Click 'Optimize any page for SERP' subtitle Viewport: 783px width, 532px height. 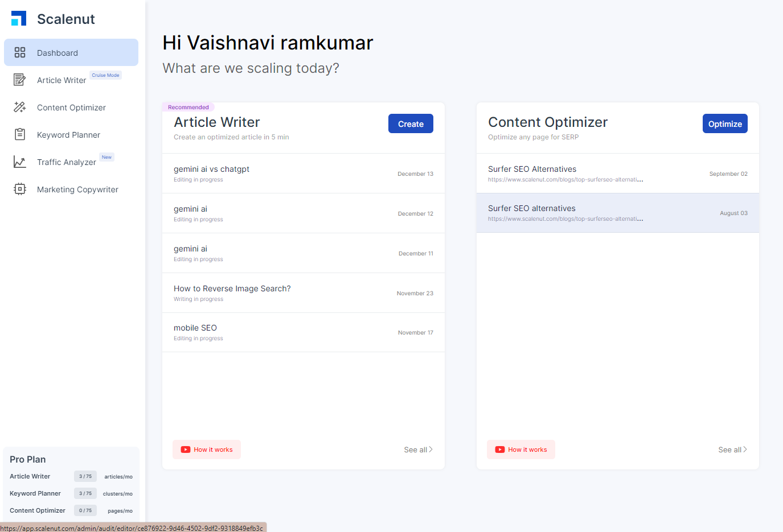(x=534, y=137)
